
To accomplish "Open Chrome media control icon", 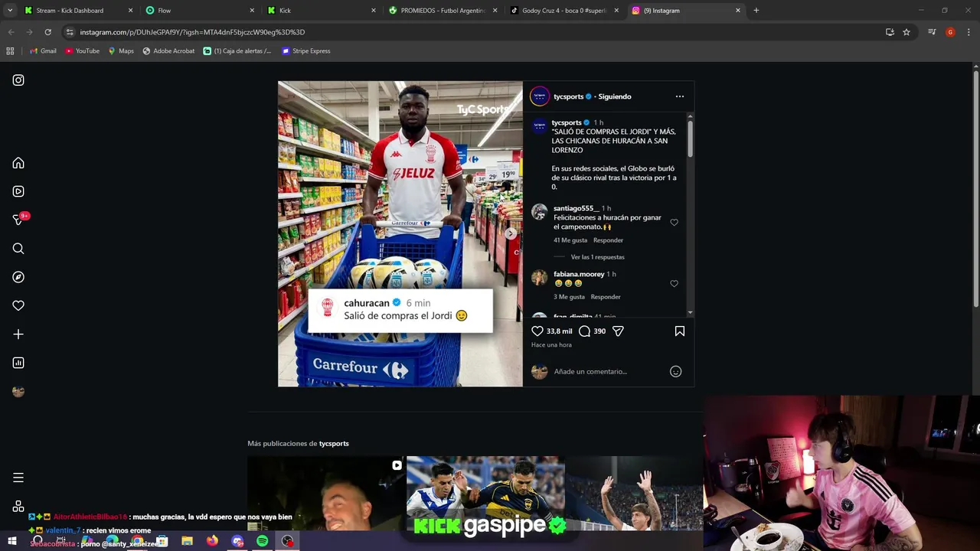I will point(932,32).
